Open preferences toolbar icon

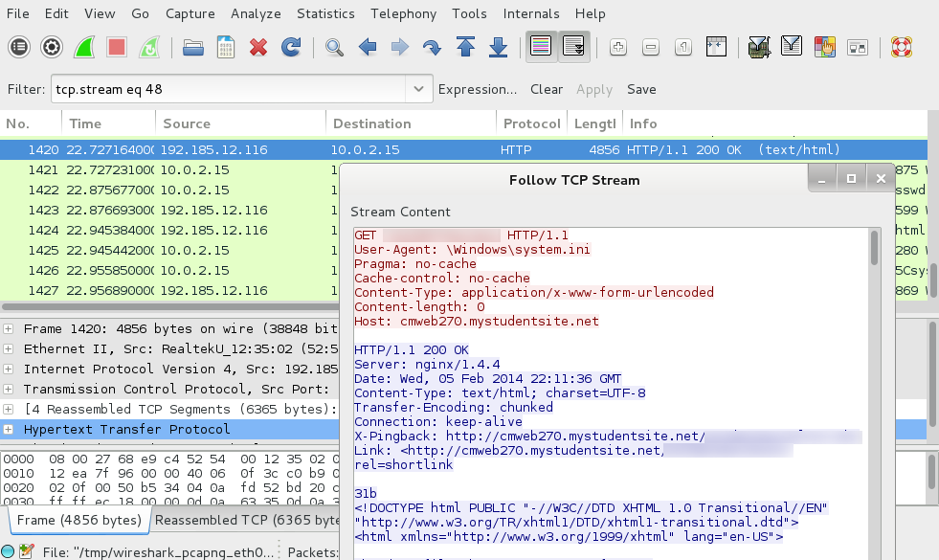pyautogui.click(x=858, y=47)
